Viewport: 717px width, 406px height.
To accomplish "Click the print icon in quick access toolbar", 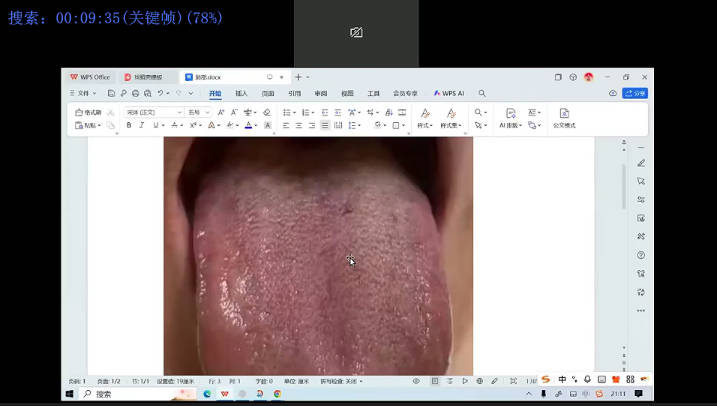I will coord(135,93).
